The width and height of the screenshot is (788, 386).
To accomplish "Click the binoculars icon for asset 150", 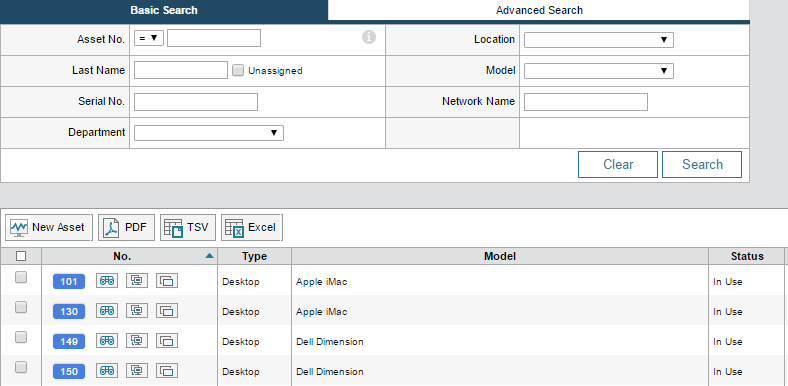I will tap(107, 371).
